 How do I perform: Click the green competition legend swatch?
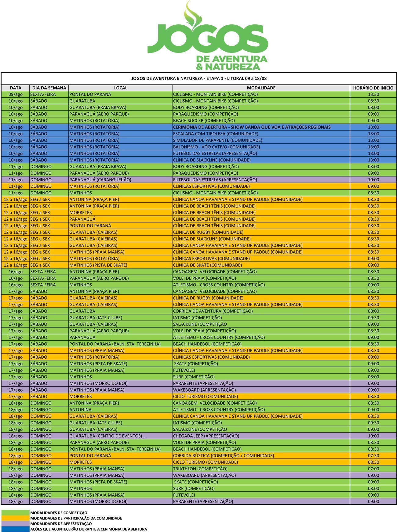coord(15,513)
